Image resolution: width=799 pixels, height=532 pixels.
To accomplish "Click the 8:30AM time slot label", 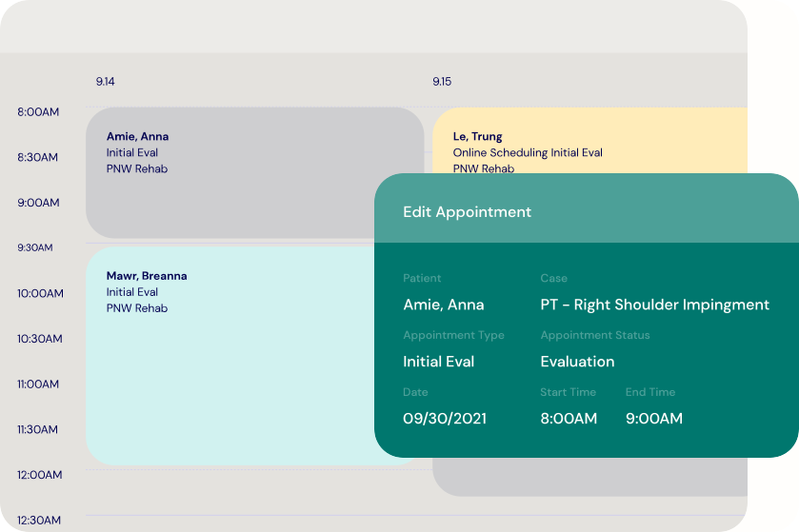I will click(x=38, y=157).
